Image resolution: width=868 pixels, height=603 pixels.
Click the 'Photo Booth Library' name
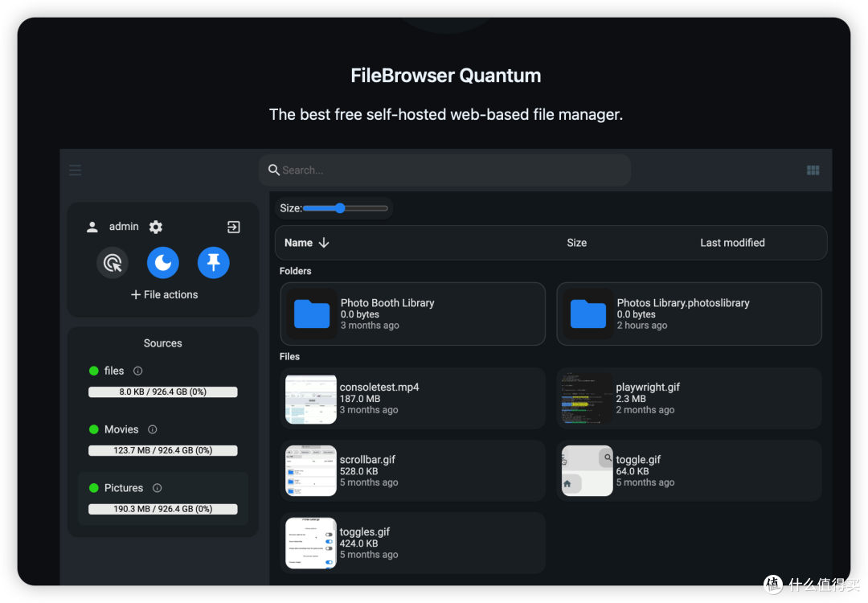[x=387, y=303]
